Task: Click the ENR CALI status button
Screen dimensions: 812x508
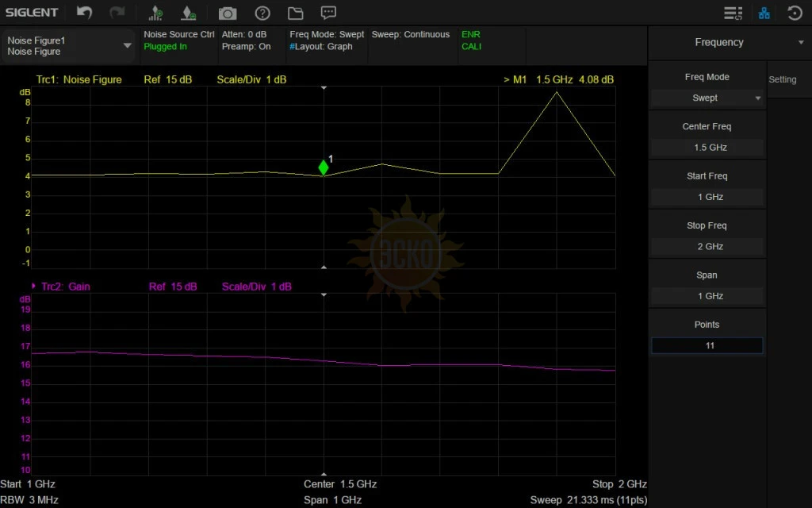Action: point(471,40)
